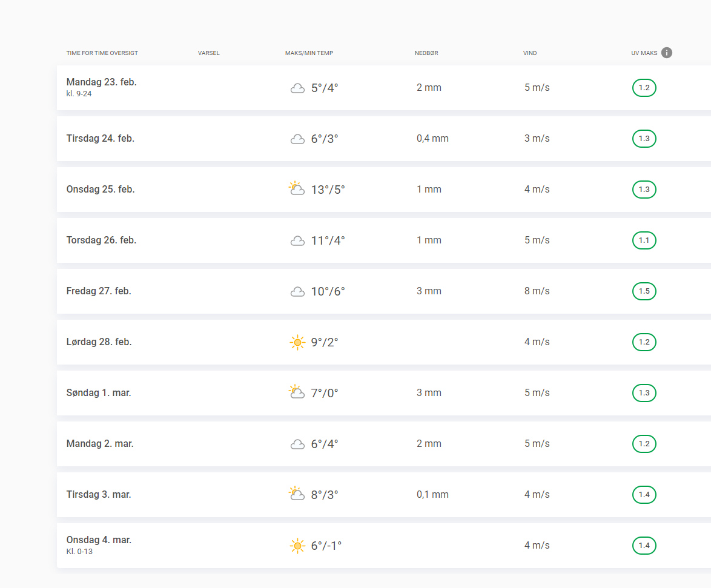Click sun icon for Onsdag 4. mar.
This screenshot has width=711, height=588.
(x=297, y=546)
